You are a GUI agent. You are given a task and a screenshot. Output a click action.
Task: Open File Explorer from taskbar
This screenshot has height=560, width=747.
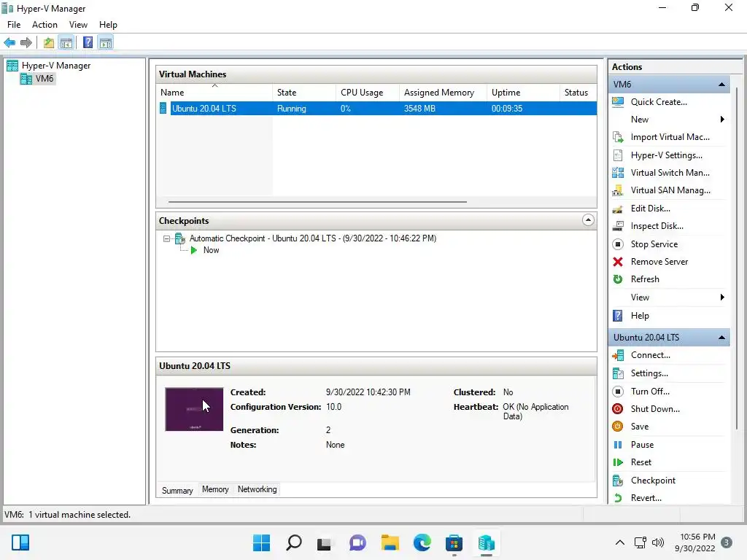point(390,542)
